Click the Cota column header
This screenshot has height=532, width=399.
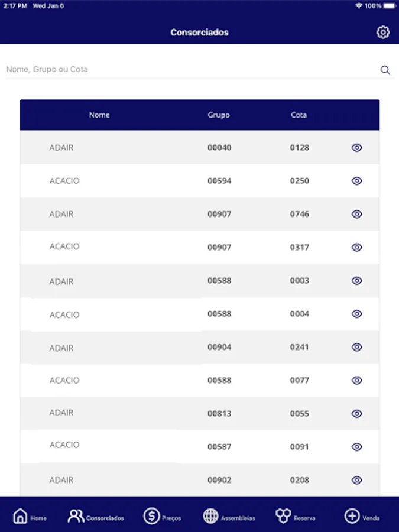click(x=299, y=115)
